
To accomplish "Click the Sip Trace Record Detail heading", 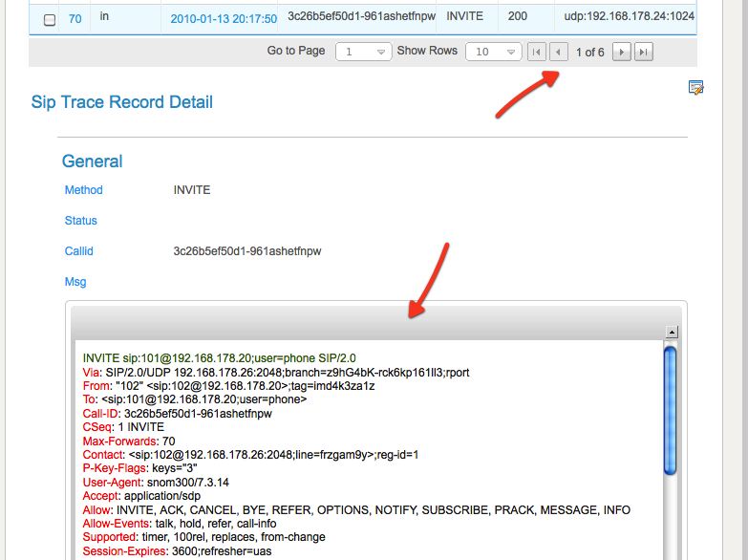I will pos(122,102).
